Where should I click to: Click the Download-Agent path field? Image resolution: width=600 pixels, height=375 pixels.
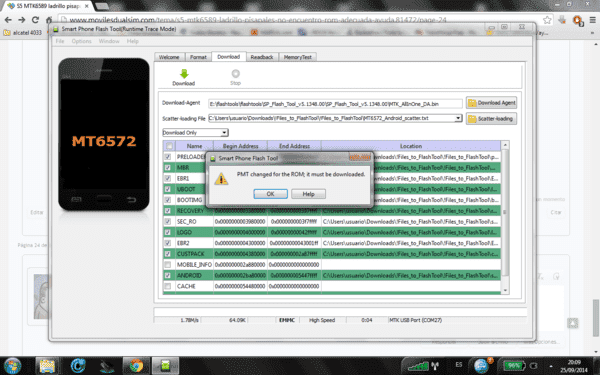tap(335, 104)
